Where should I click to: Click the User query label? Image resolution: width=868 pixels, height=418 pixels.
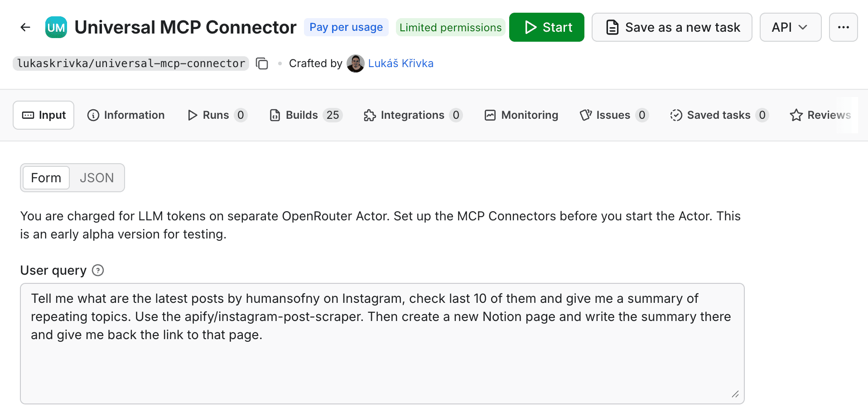tap(53, 270)
